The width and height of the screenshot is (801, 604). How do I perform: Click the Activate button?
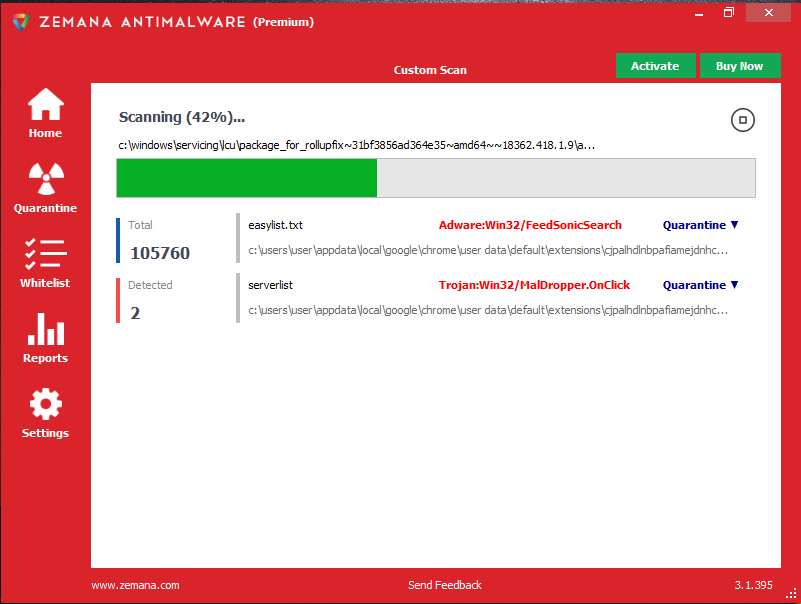click(655, 66)
